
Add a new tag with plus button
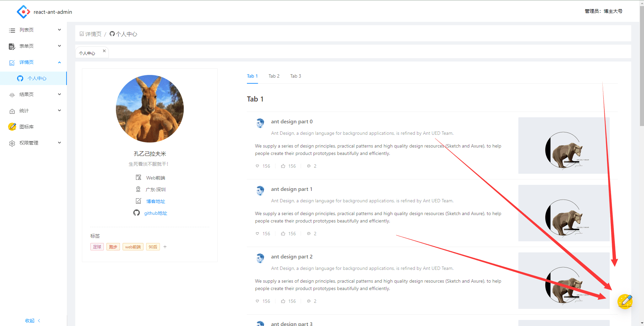pyautogui.click(x=165, y=247)
